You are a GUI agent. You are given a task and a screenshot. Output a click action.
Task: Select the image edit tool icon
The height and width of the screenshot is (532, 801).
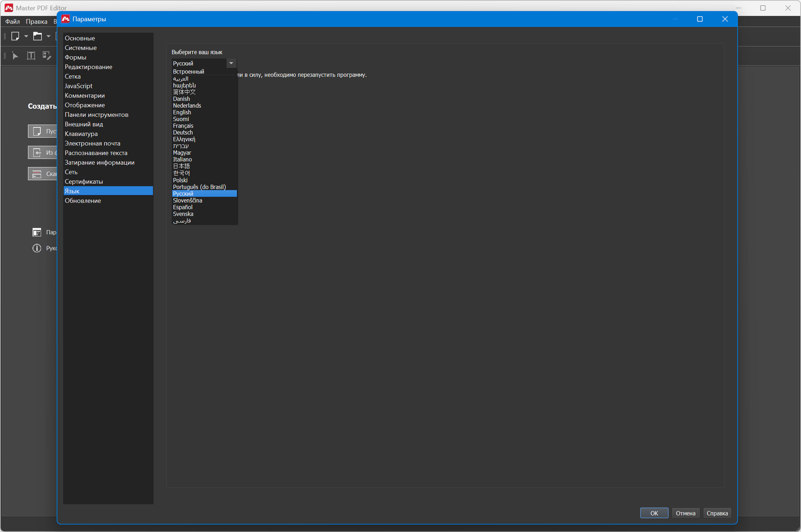(x=47, y=56)
